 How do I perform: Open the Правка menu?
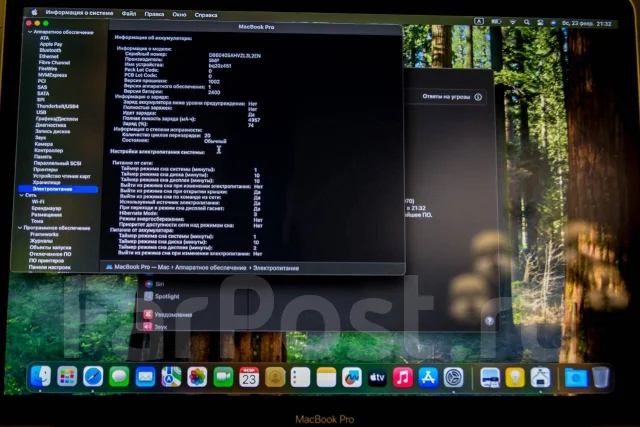[x=154, y=14]
